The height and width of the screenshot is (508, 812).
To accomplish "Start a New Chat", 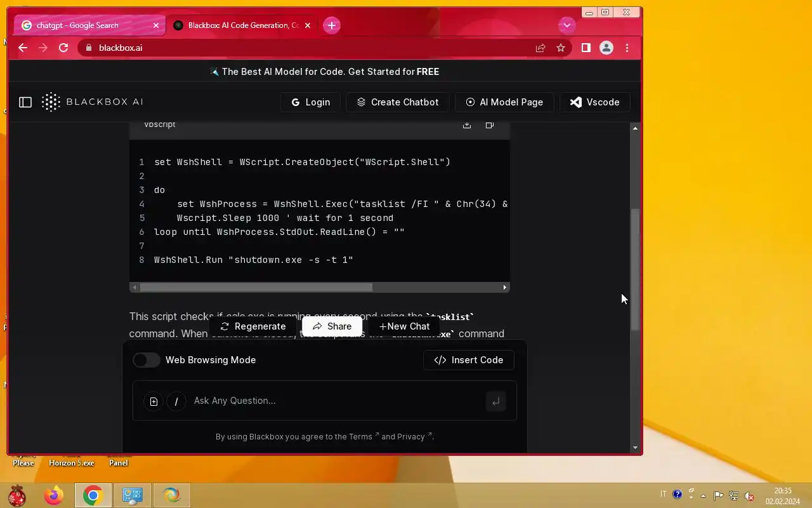I will [404, 326].
